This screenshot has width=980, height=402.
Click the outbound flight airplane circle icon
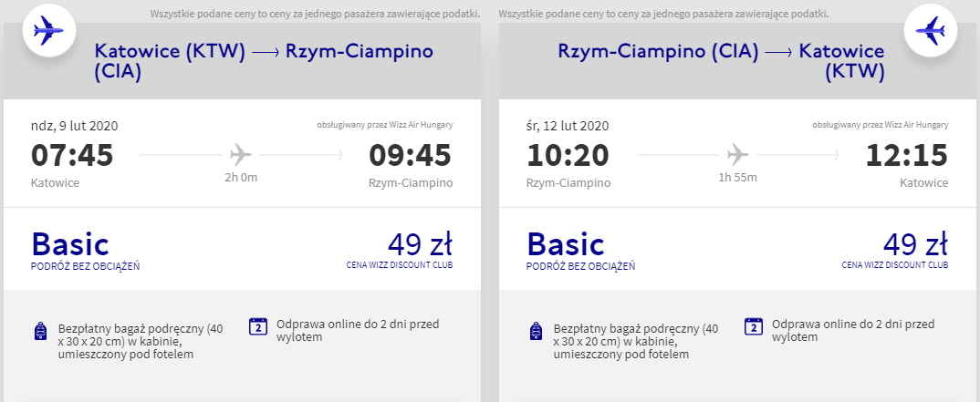(x=48, y=31)
